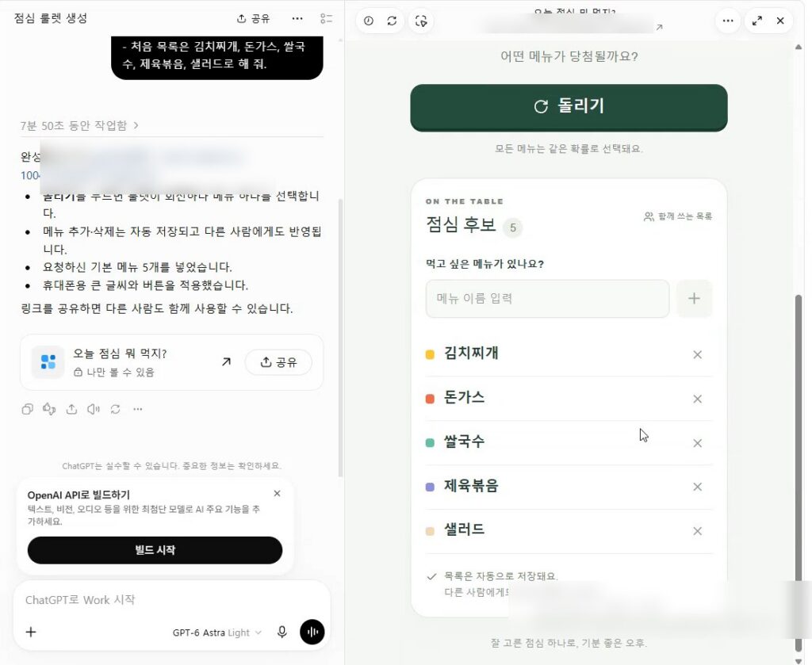This screenshot has height=665, width=812.
Task: Regenerate the response
Action: coord(115,409)
